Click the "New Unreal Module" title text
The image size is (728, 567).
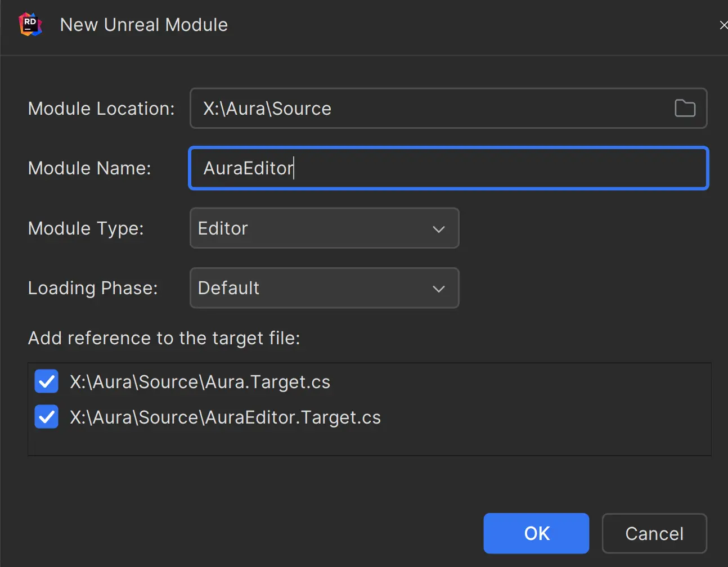pos(144,25)
